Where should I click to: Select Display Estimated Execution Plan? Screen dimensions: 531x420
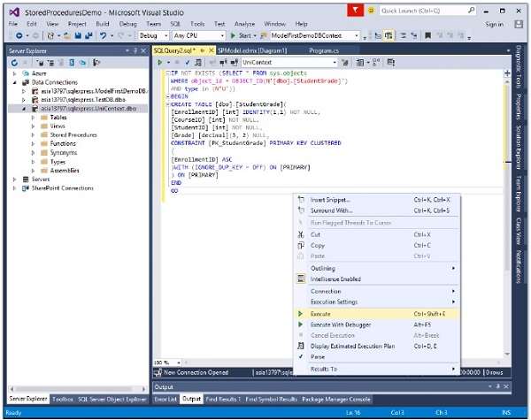pos(353,346)
